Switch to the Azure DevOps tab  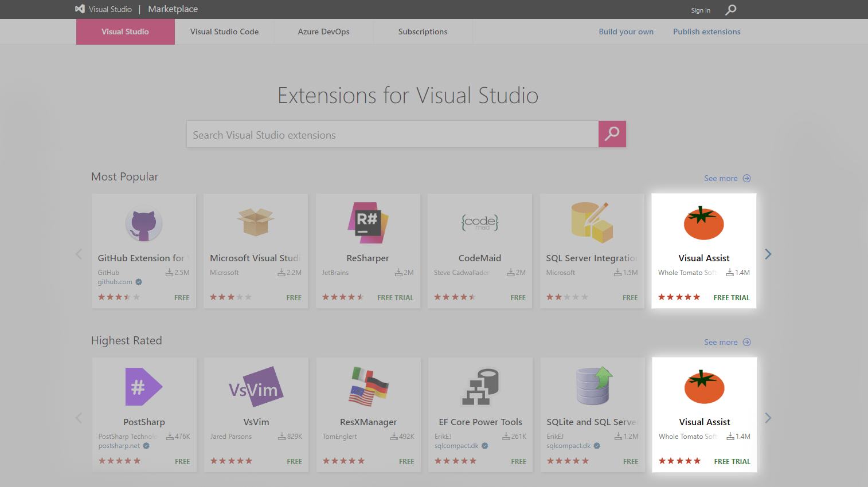[324, 32]
